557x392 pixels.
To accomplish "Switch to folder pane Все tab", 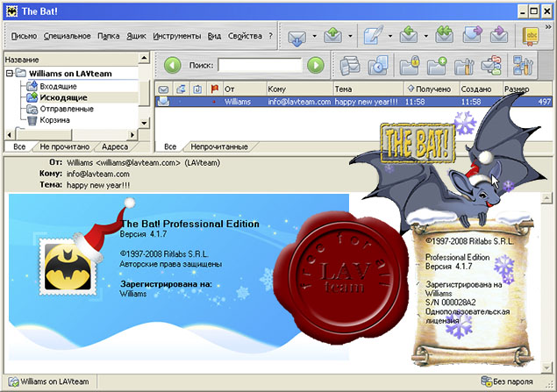I will point(19,146).
